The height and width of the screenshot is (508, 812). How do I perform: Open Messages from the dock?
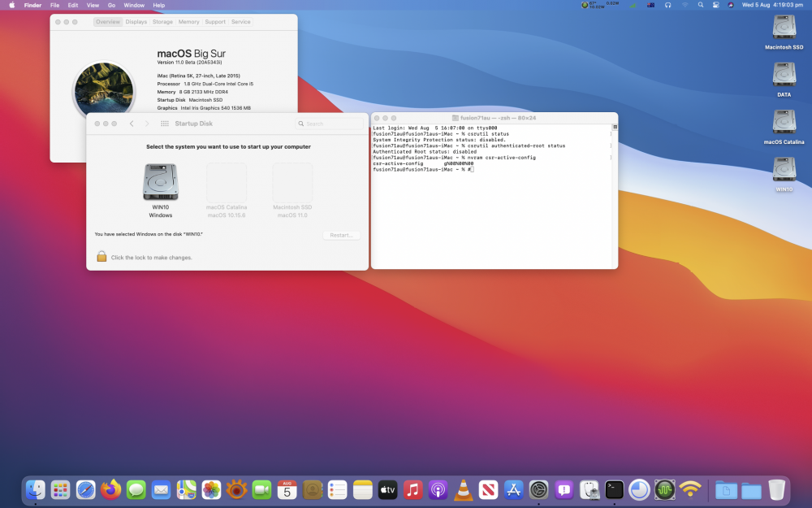click(136, 489)
